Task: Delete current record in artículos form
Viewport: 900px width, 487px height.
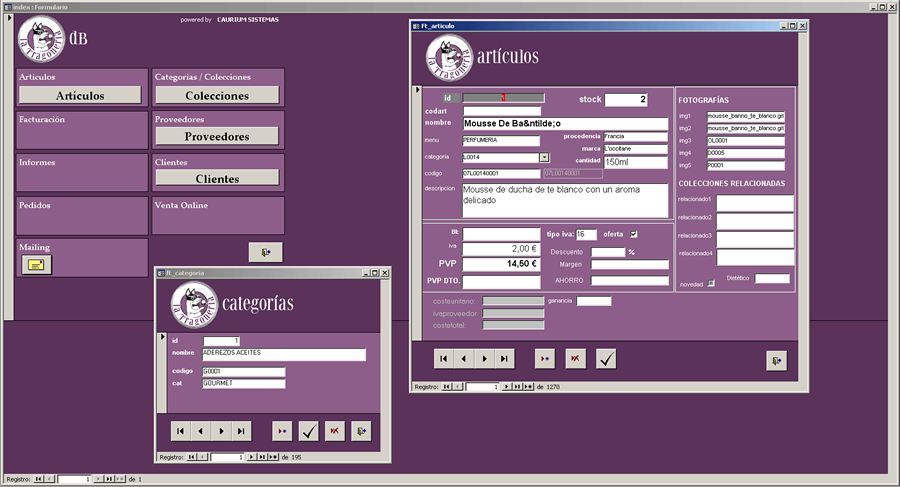Action: (575, 358)
